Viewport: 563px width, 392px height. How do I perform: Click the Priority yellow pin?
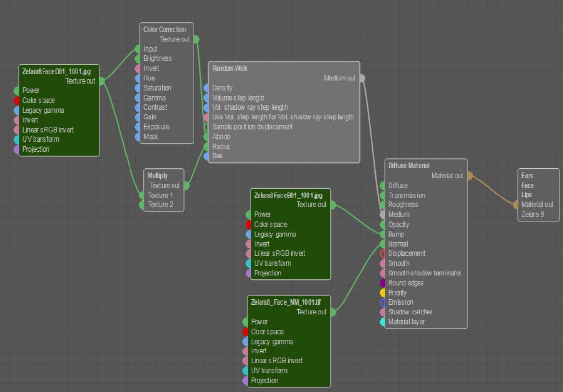point(383,293)
